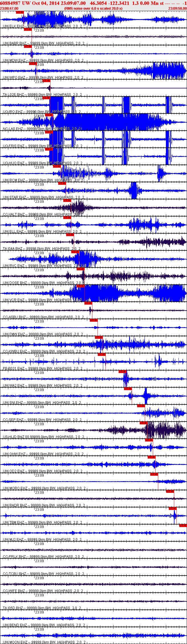The image size is (187, 644).
Task: Select the NC LAS EHZ trace label
Action: click(x=42, y=129)
